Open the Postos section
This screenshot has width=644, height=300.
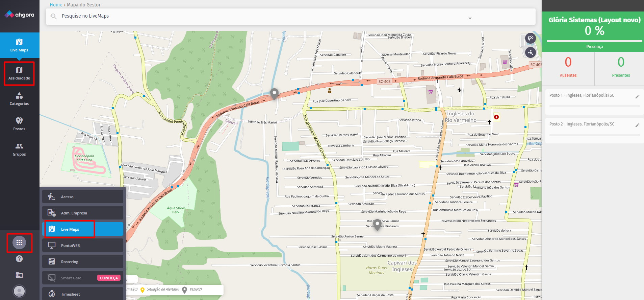pos(19,124)
